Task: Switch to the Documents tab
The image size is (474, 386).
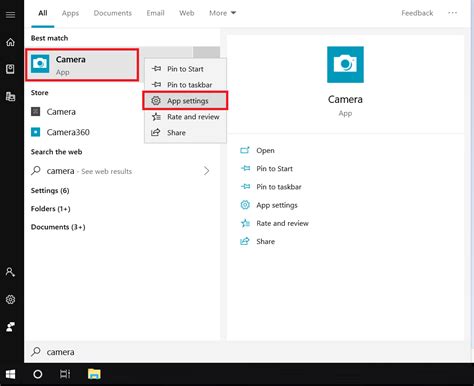Action: pos(113,13)
